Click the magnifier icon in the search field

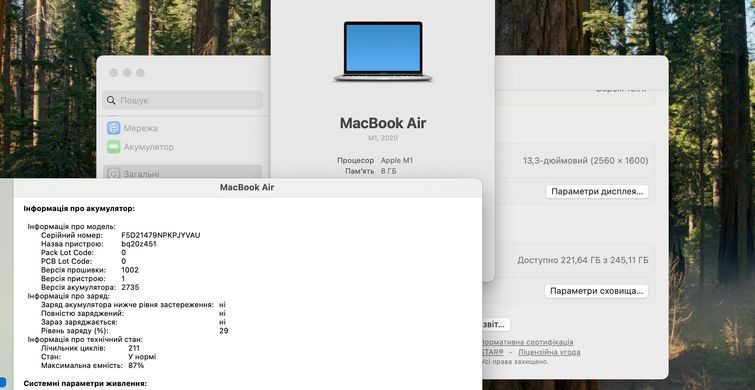[x=111, y=100]
